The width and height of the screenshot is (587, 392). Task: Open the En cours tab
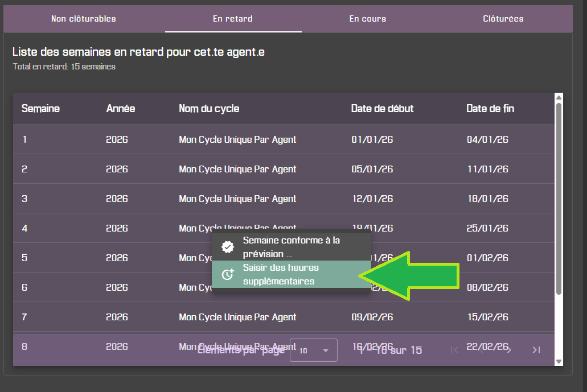click(368, 19)
